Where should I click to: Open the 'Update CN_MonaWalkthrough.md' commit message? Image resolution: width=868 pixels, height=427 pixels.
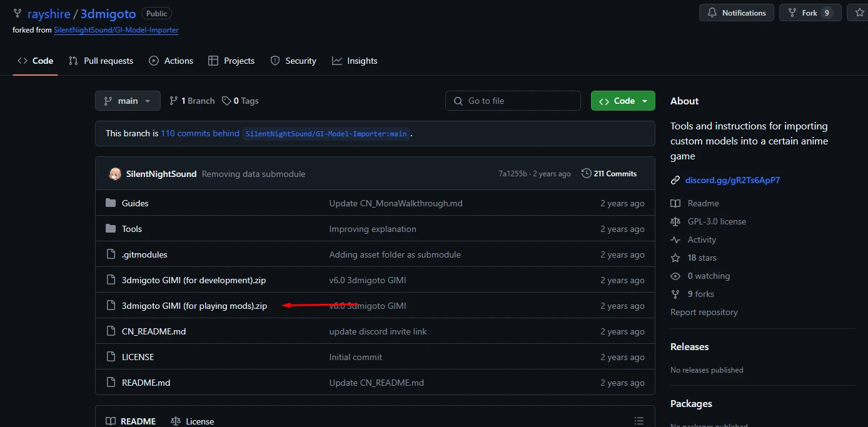(x=396, y=203)
